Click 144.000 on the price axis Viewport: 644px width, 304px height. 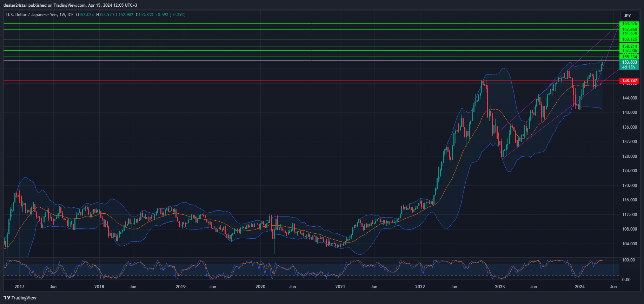tap(630, 98)
